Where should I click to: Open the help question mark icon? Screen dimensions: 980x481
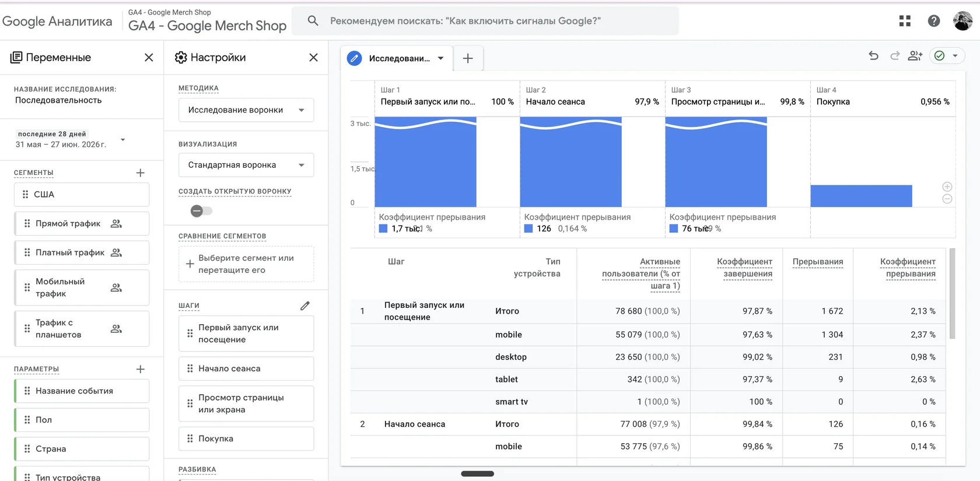[934, 21]
